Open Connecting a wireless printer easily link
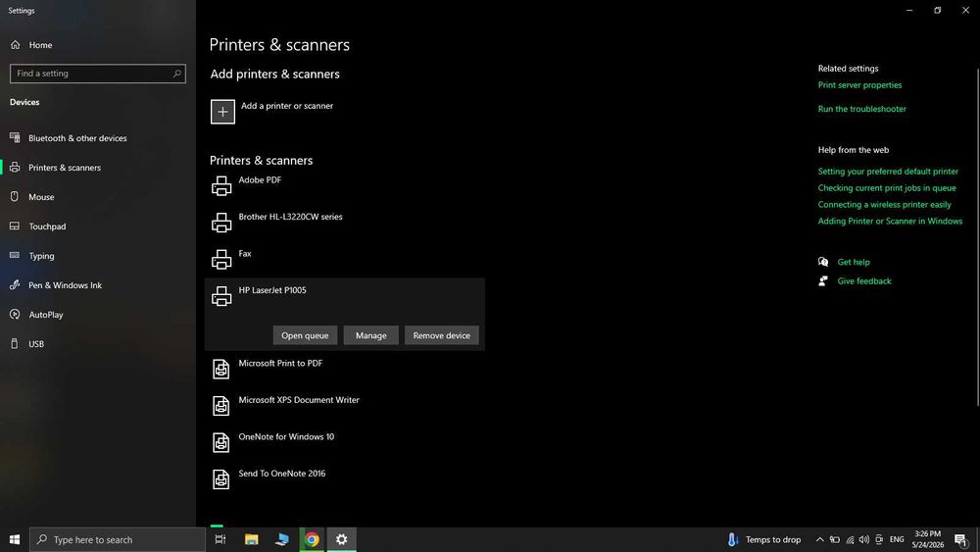 [x=884, y=204]
